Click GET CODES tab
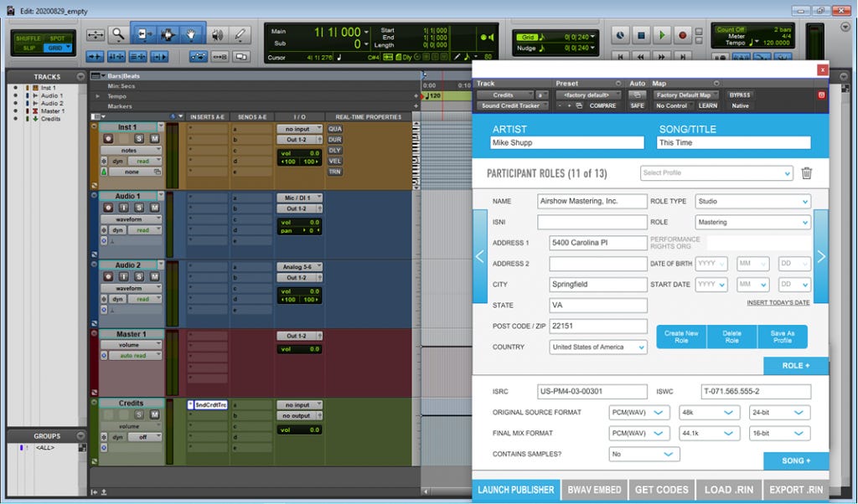 [662, 490]
